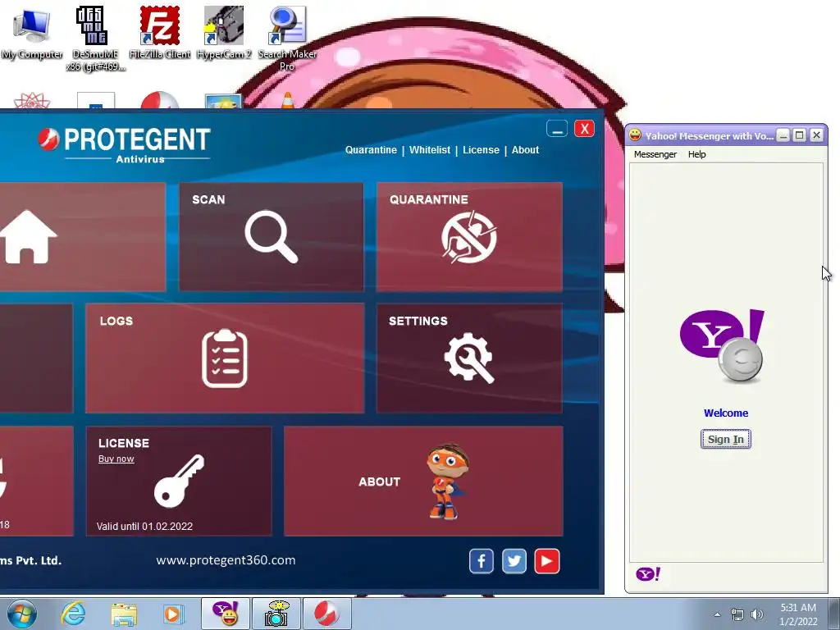Open the License key tile

coord(179,481)
